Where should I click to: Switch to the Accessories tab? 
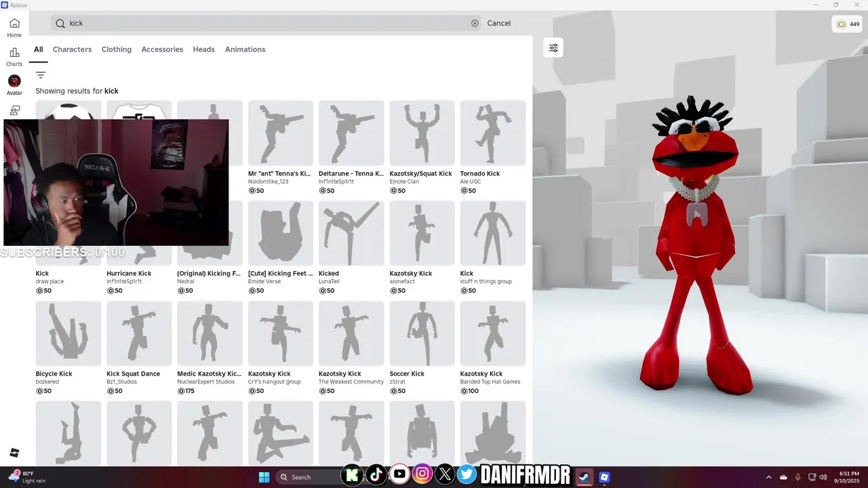tap(162, 49)
